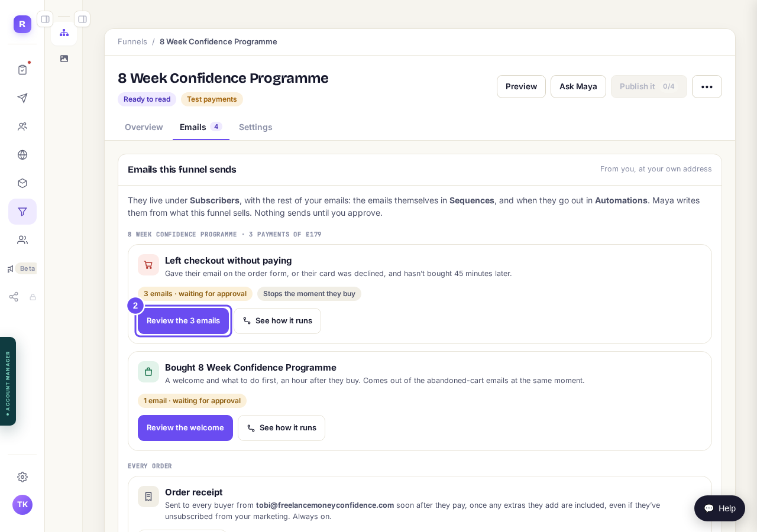
Task: Open the three-dots more options menu
Action: point(707,86)
